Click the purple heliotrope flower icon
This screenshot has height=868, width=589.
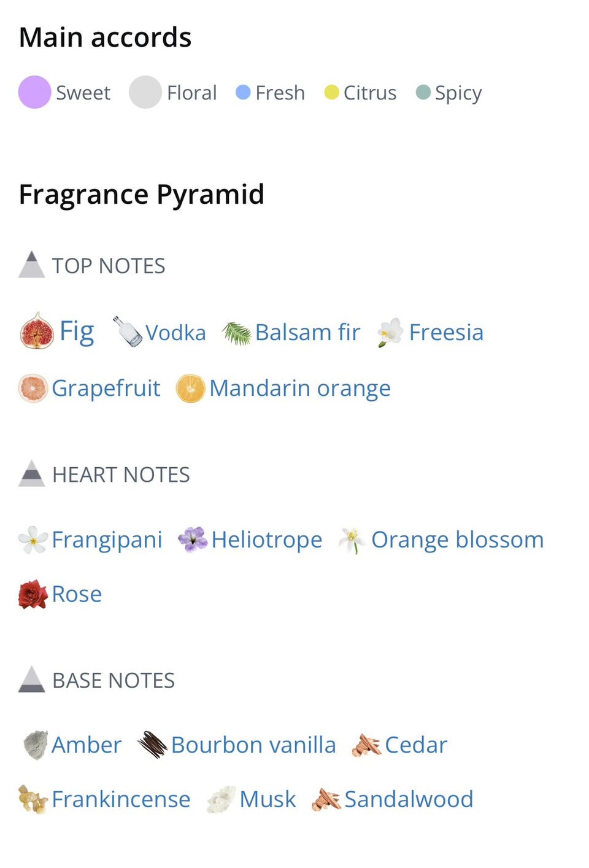pos(193,540)
